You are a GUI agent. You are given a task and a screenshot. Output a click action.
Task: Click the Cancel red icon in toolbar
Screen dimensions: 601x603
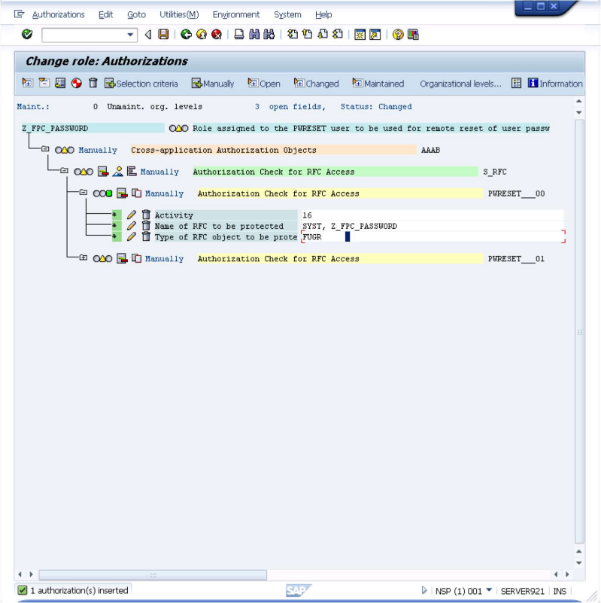tap(215, 34)
